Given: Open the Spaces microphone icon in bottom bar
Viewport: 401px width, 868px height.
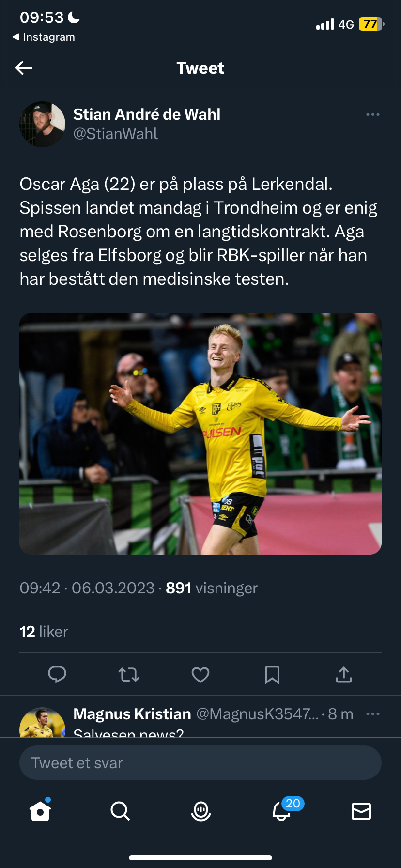Looking at the screenshot, I should [x=200, y=810].
